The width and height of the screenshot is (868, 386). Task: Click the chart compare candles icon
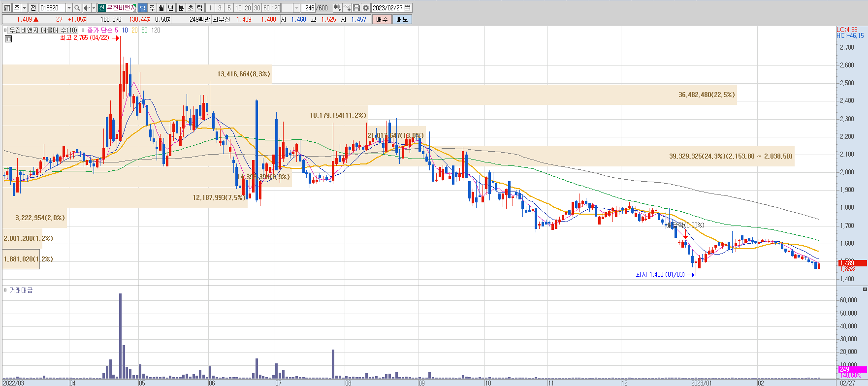(338, 8)
